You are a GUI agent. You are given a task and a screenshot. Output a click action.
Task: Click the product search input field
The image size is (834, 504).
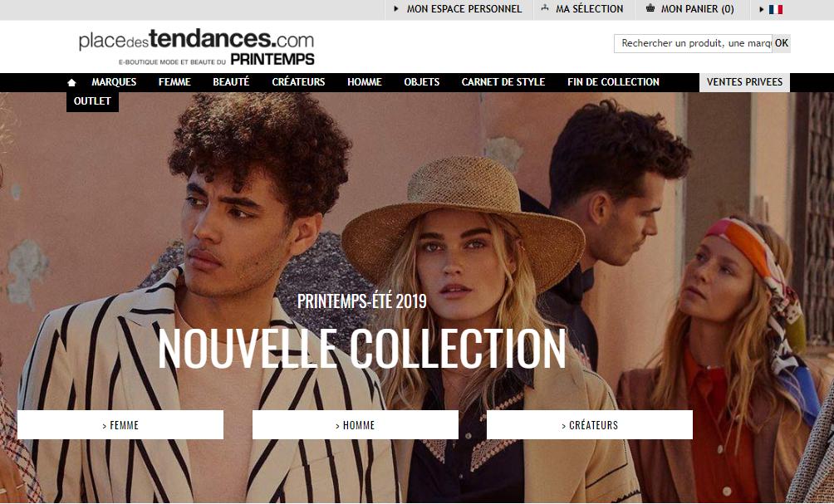point(693,44)
